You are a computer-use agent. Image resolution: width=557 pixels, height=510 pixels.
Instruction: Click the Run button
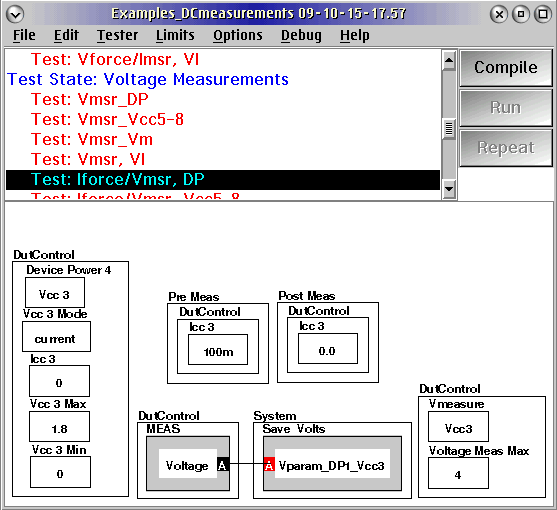pos(505,108)
